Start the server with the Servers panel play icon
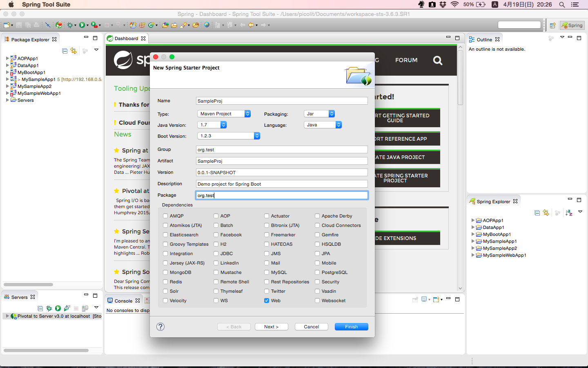The image size is (588, 368). (x=58, y=308)
